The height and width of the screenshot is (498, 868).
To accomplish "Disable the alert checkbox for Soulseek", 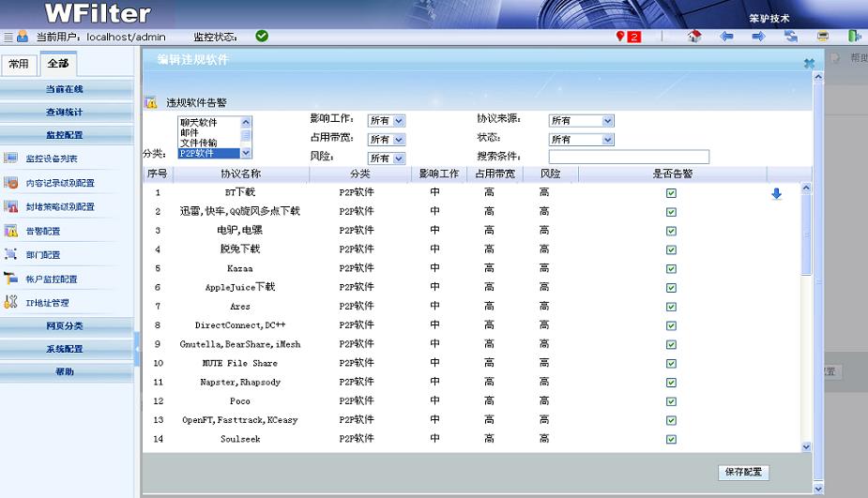I will click(671, 439).
